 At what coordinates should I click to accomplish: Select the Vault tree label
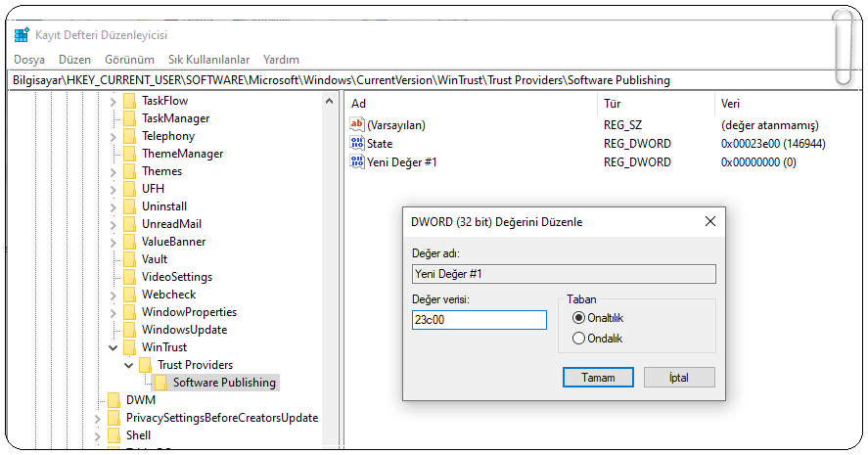pyautogui.click(x=155, y=259)
